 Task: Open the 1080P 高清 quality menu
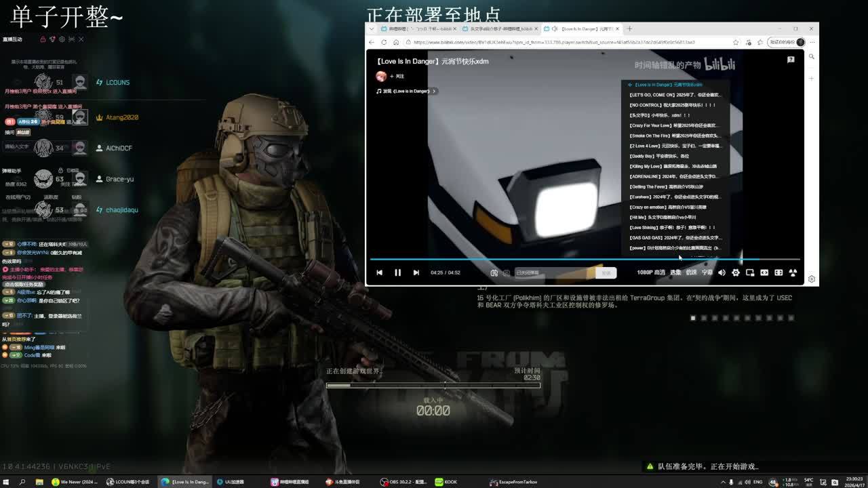pos(650,272)
